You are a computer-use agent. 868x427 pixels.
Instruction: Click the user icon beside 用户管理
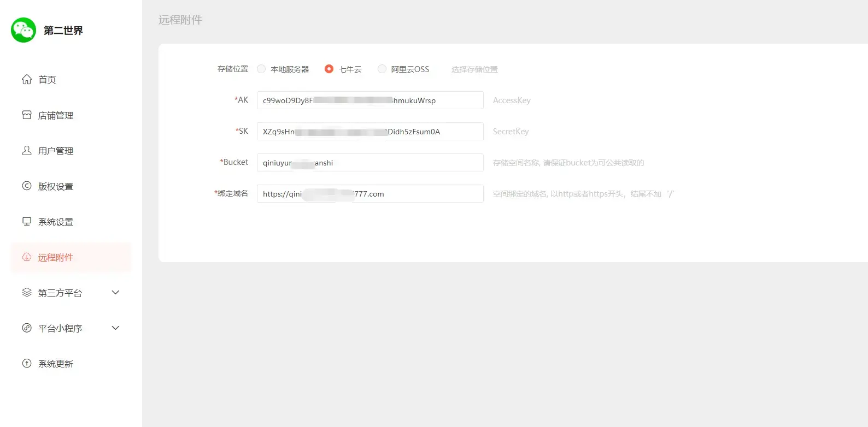coord(27,151)
